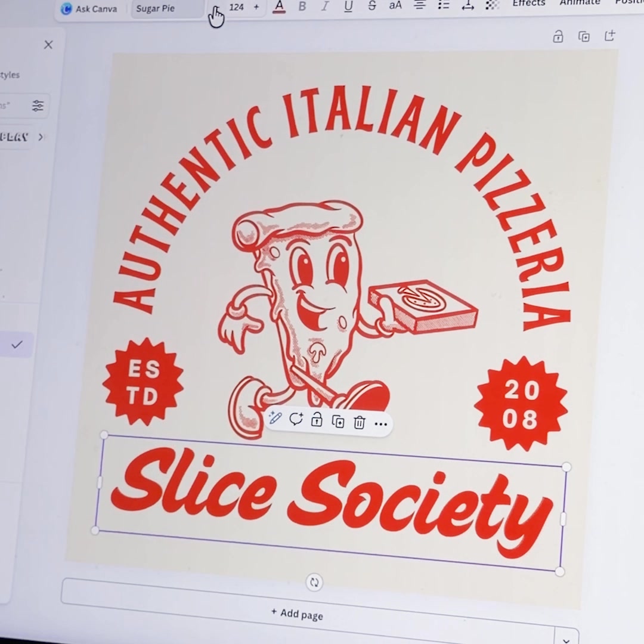Image resolution: width=644 pixels, height=644 pixels.
Task: Click the font size 124 field
Action: pos(236,7)
